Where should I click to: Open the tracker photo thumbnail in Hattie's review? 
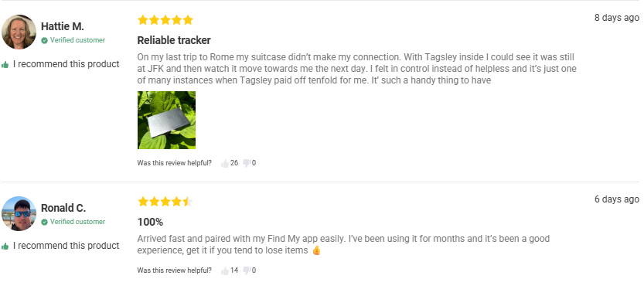(x=166, y=120)
